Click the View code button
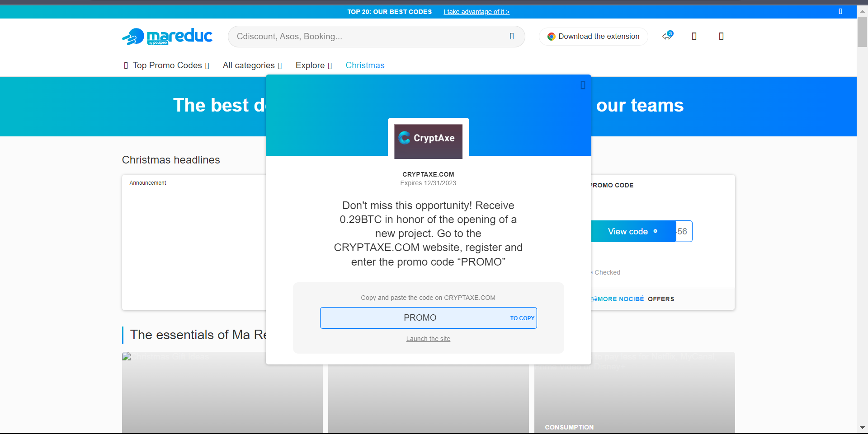Image resolution: width=868 pixels, height=434 pixels. click(x=633, y=231)
